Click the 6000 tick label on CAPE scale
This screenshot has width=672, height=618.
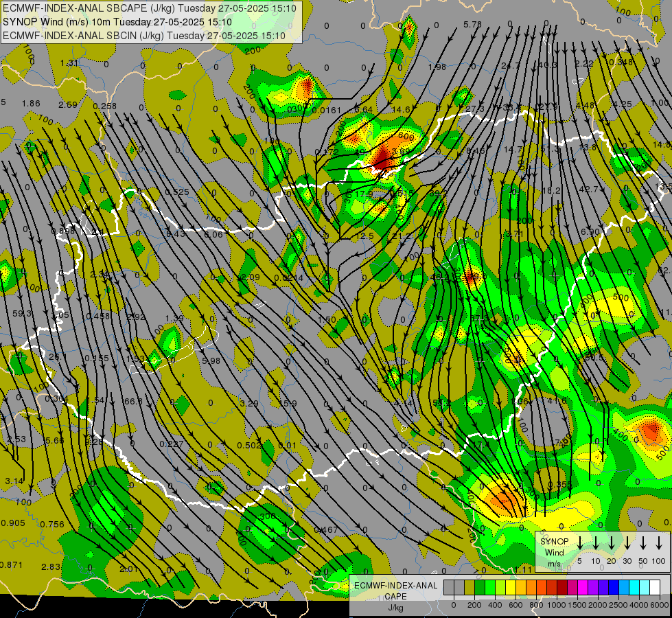click(660, 605)
